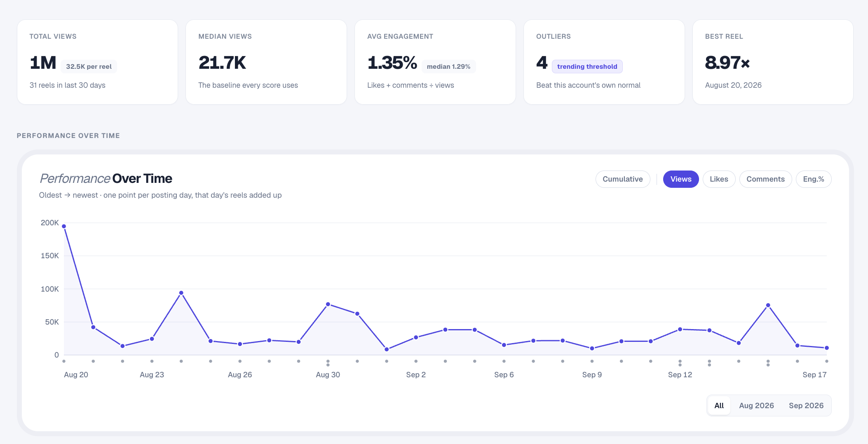Select the All date range
The width and height of the screenshot is (868, 444).
tap(719, 406)
